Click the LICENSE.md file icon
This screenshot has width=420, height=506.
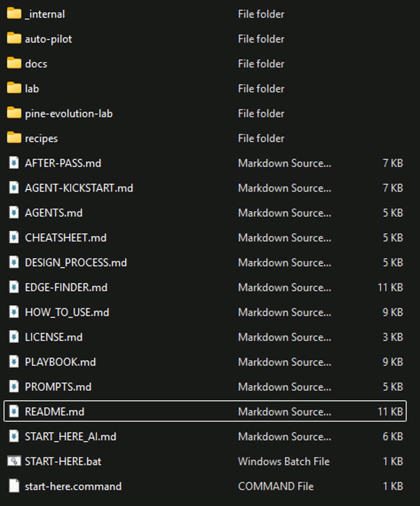coord(14,337)
